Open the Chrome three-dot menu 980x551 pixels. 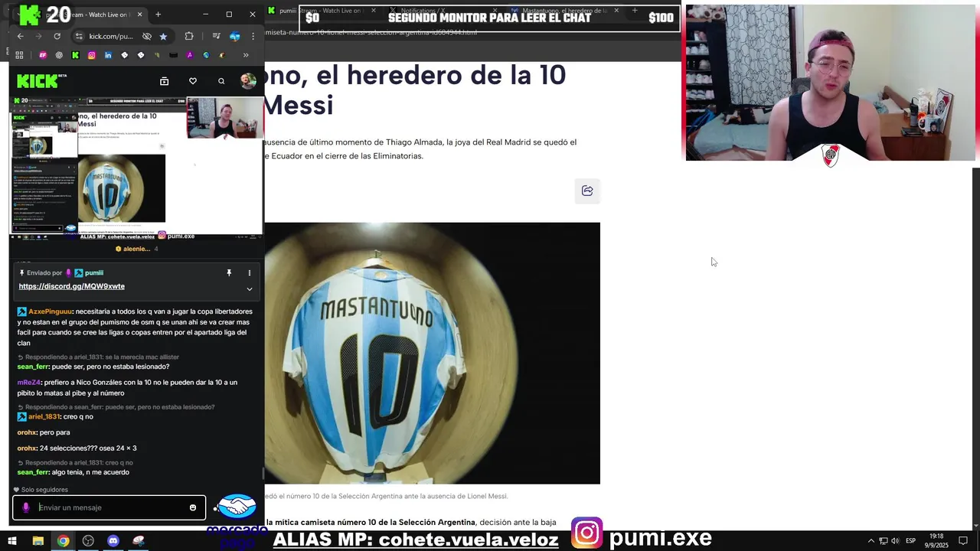253,36
